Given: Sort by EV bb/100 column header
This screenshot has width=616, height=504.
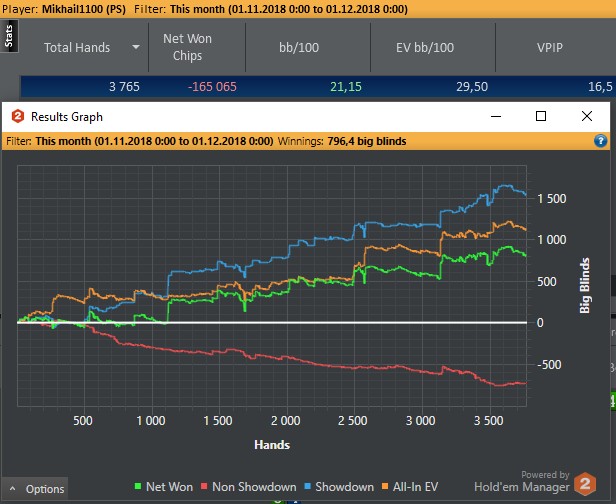Looking at the screenshot, I should [x=425, y=48].
